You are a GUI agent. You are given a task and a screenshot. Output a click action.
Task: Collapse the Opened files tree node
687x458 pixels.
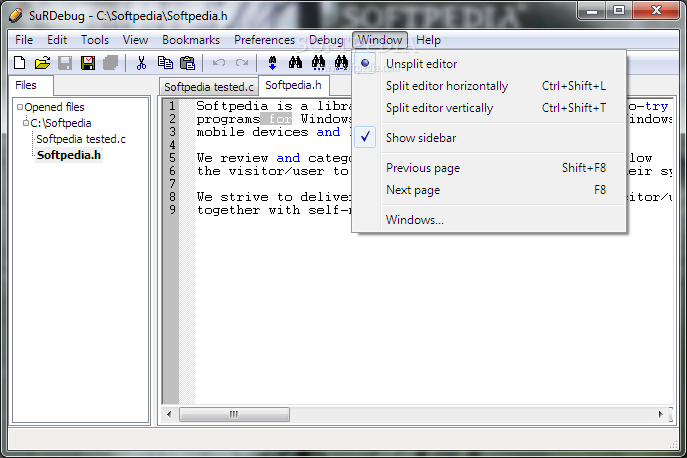tap(20, 107)
